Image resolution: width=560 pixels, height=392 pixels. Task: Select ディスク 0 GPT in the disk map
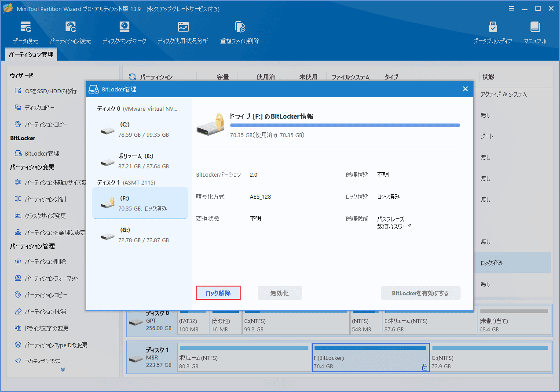[151, 320]
